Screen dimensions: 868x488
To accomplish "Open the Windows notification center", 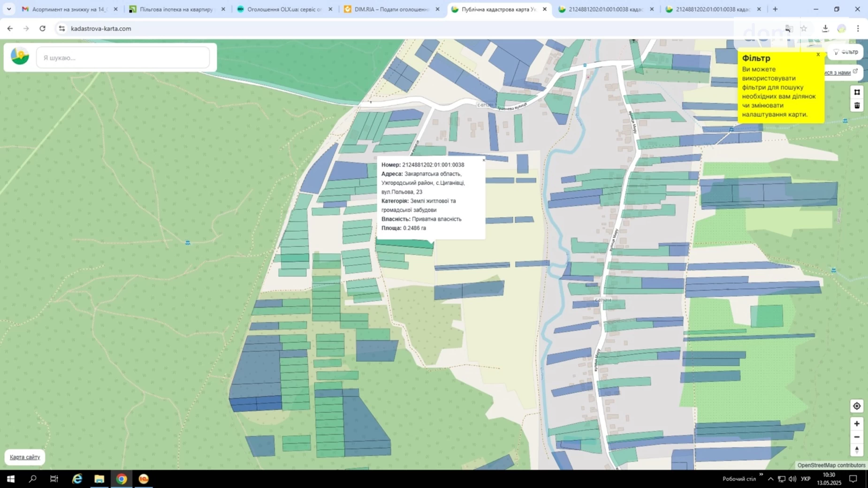I will [853, 479].
